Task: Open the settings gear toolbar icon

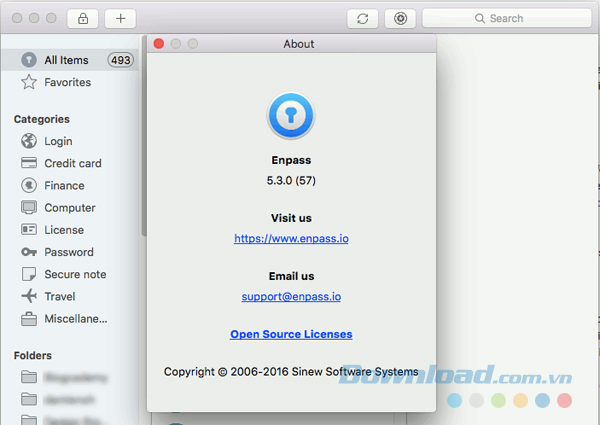Action: pyautogui.click(x=400, y=18)
